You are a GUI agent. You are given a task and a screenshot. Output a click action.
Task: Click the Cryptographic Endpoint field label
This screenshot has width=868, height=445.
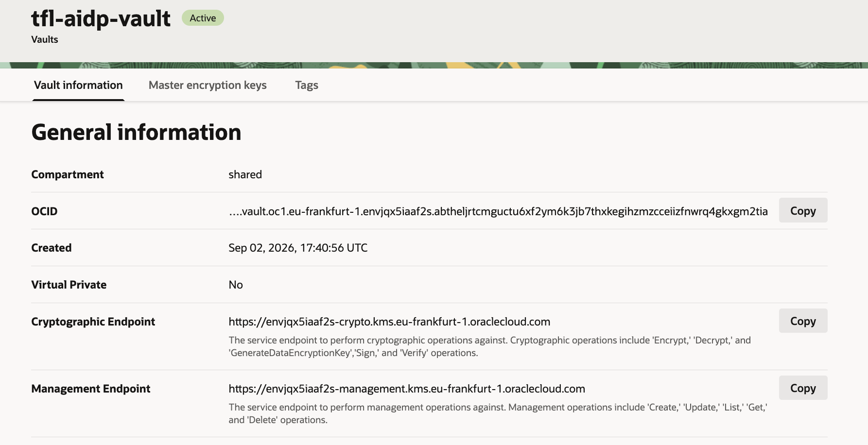[93, 322]
